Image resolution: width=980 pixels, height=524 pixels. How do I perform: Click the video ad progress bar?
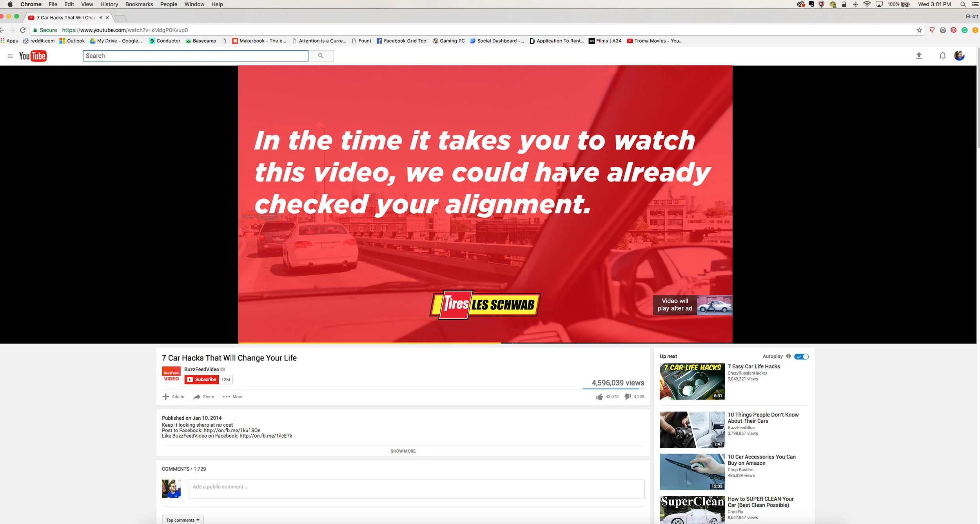click(x=485, y=343)
